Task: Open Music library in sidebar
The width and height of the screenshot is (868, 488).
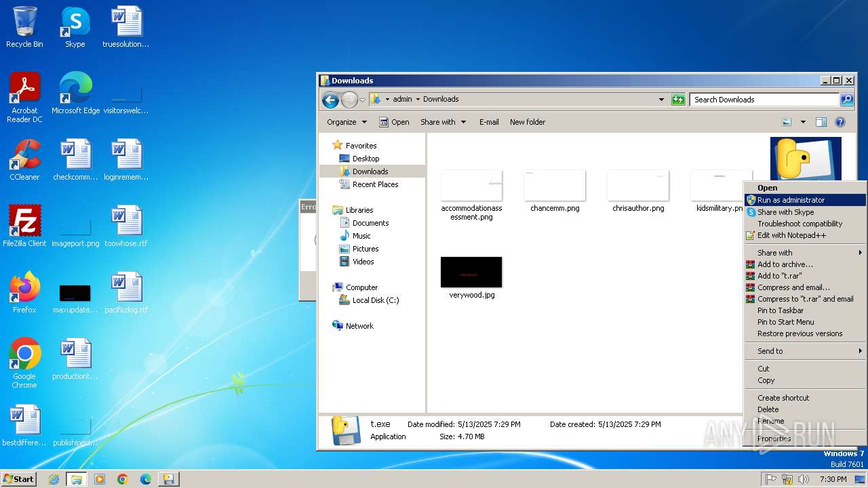Action: click(361, 236)
